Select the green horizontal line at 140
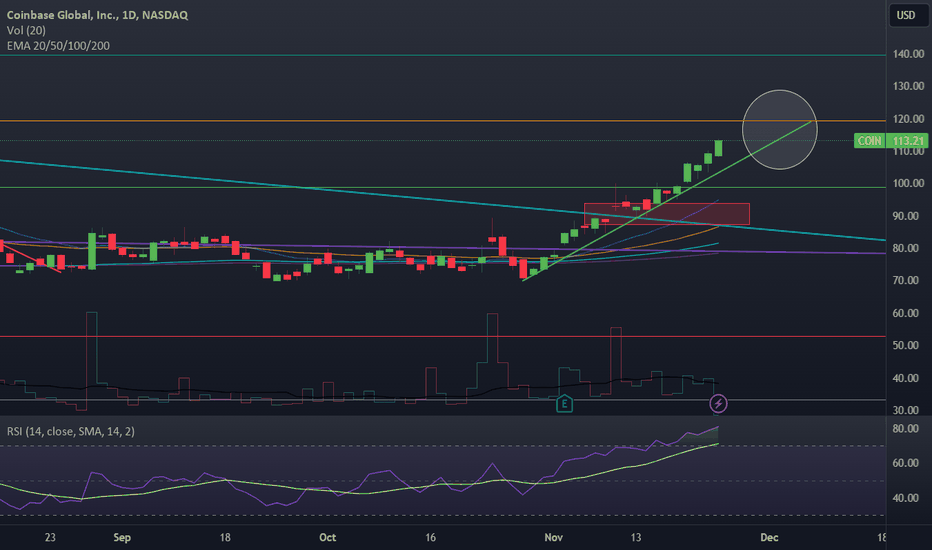This screenshot has width=932, height=550. pyautogui.click(x=443, y=55)
